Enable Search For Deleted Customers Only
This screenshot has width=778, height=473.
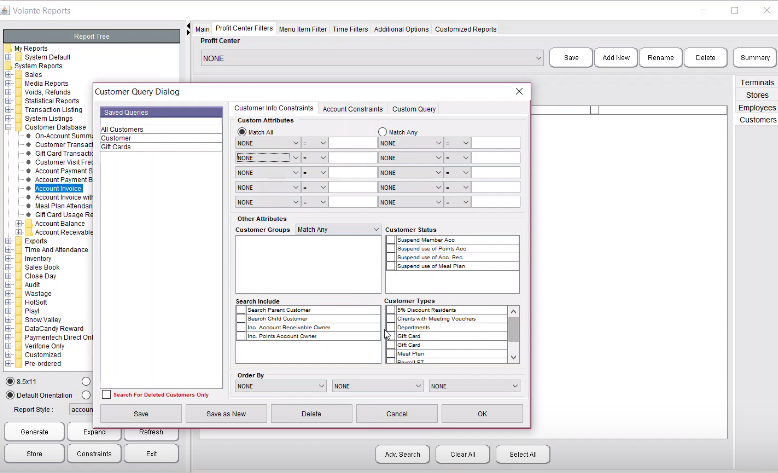(x=107, y=395)
